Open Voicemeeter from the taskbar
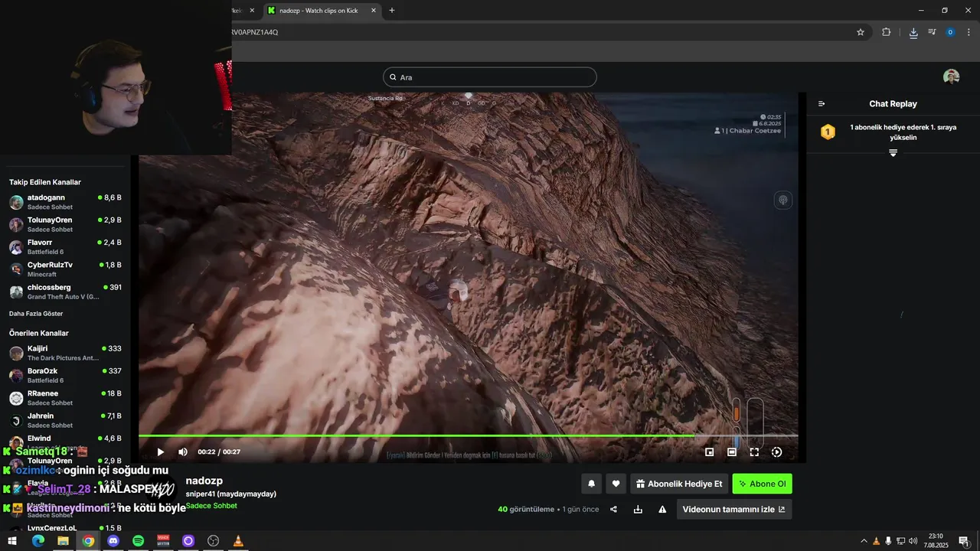 click(x=163, y=541)
